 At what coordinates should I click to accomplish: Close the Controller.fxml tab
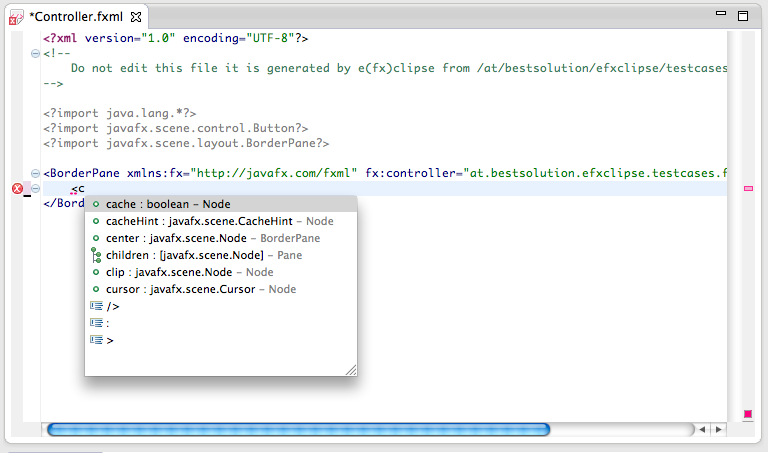136,17
